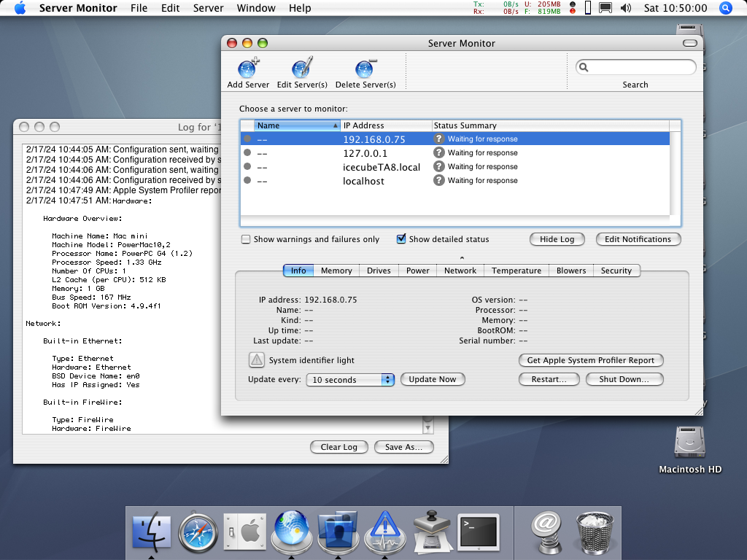The width and height of the screenshot is (747, 560).
Task: Click the volume icon in the menu bar
Action: click(626, 8)
